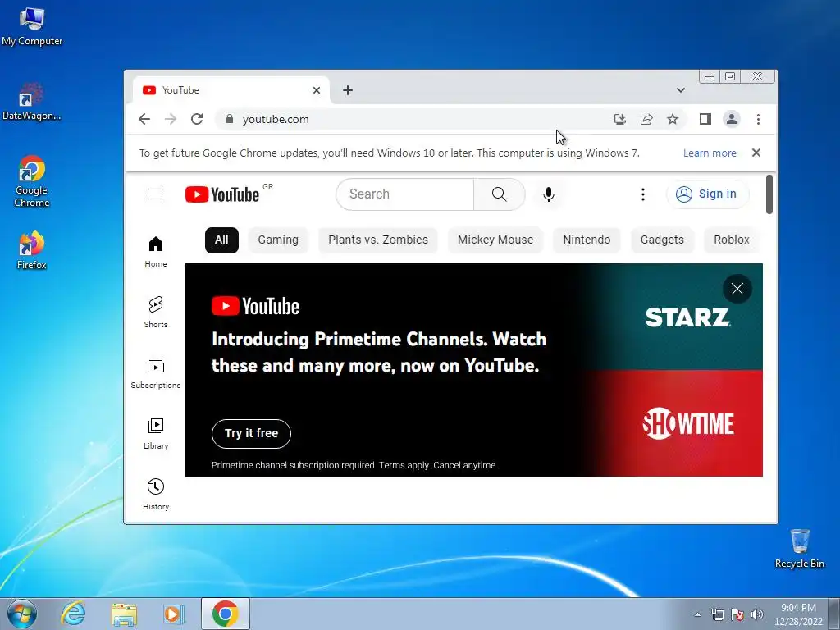
Task: Go back using browser back arrow
Action: [x=144, y=119]
